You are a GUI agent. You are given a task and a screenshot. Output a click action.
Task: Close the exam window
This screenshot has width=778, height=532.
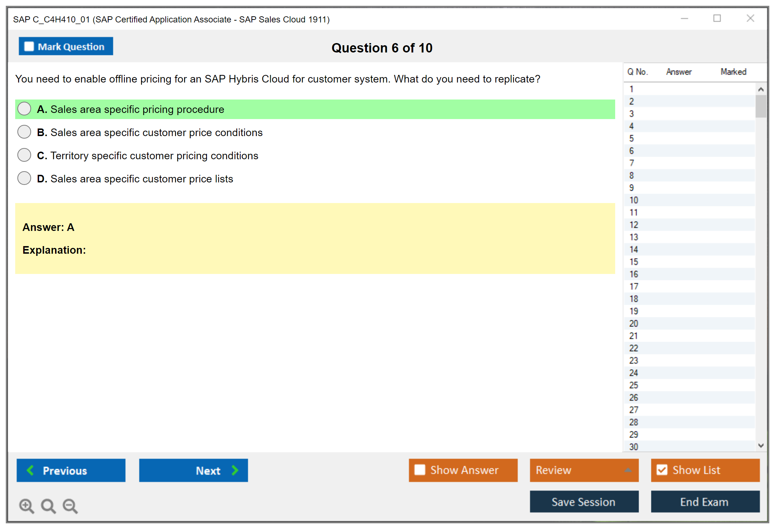(750, 18)
